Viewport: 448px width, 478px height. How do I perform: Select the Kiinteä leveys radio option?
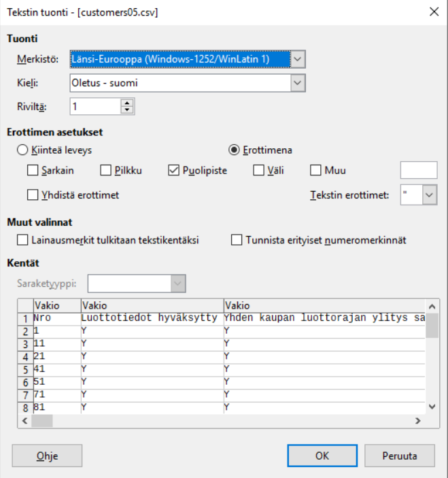coord(22,150)
